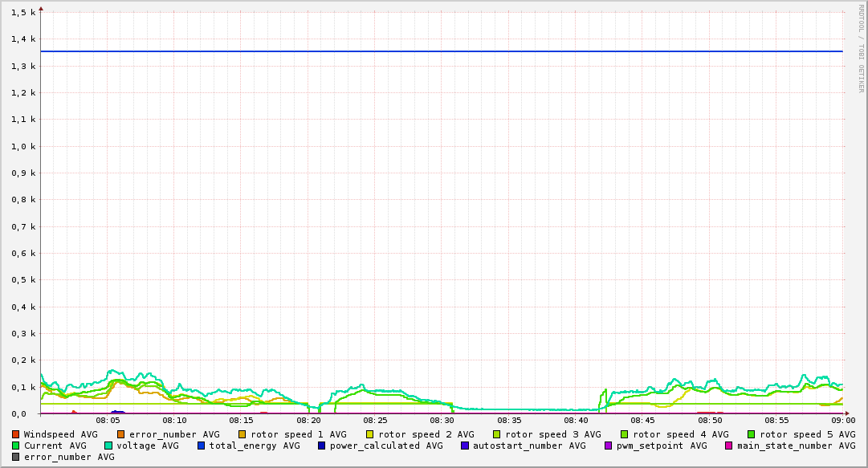
Task: Click the 08:40 time axis label
Action: point(576,421)
